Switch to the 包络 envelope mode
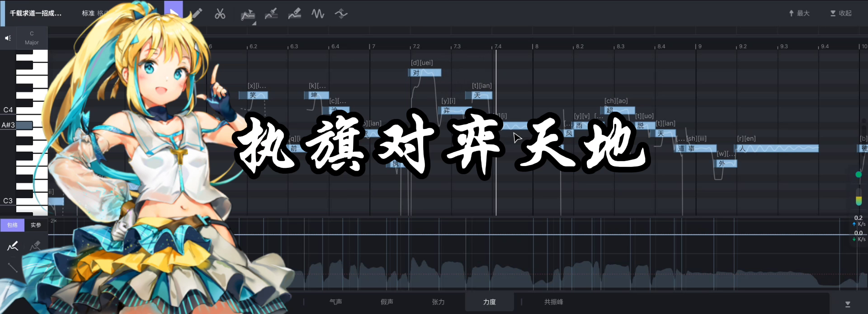 click(x=12, y=225)
